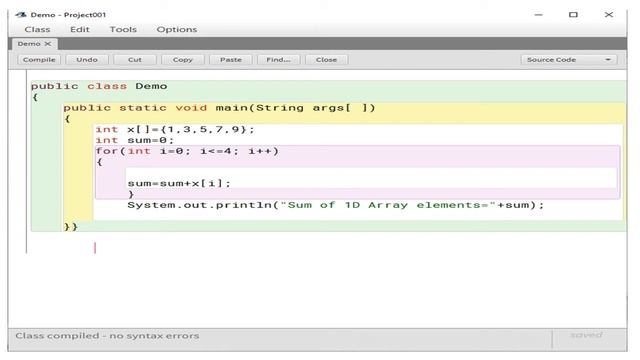Click the System.out.println statement line
This screenshot has width=640, height=360.
(x=336, y=205)
